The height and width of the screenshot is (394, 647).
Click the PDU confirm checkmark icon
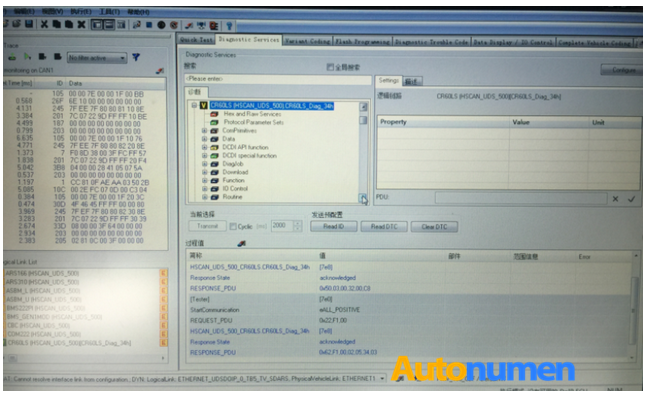pyautogui.click(x=631, y=199)
